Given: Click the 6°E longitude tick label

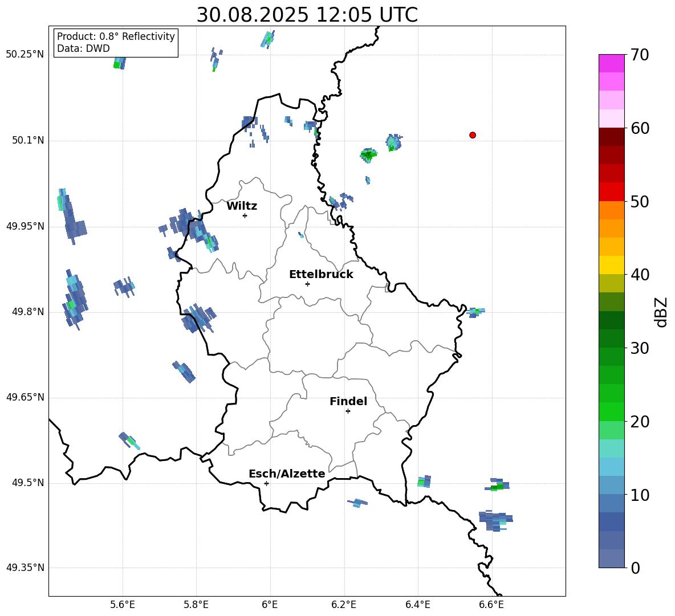Looking at the screenshot, I should tap(270, 605).
